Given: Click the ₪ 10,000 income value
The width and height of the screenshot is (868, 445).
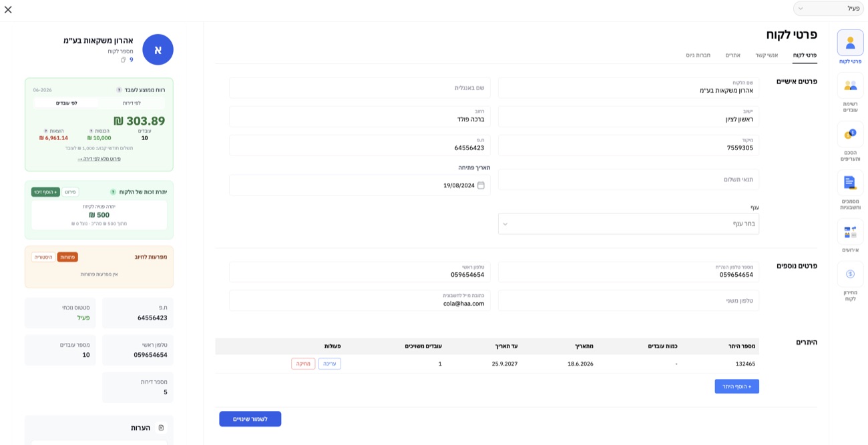Looking at the screenshot, I should (99, 138).
